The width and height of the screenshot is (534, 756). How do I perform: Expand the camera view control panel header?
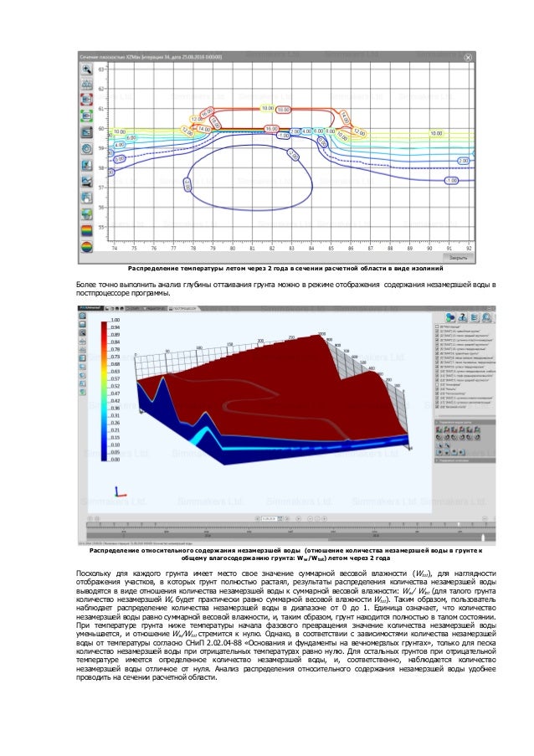tap(465, 422)
